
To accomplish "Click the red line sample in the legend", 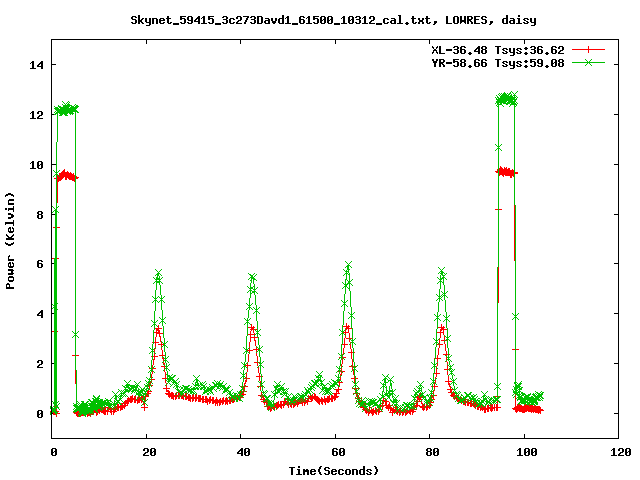I will [x=588, y=50].
